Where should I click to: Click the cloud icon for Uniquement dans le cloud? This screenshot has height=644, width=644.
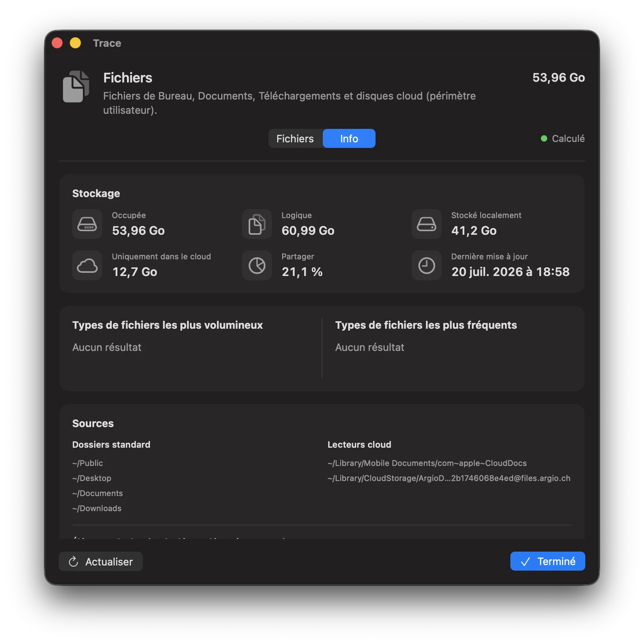click(x=87, y=265)
